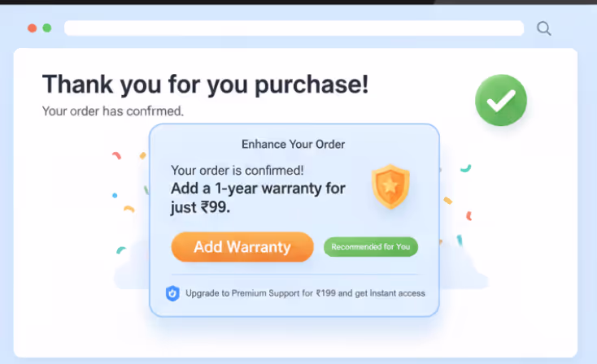Click the Enhance Your Order popup title
Screen dimensions: 597x364
(x=294, y=145)
